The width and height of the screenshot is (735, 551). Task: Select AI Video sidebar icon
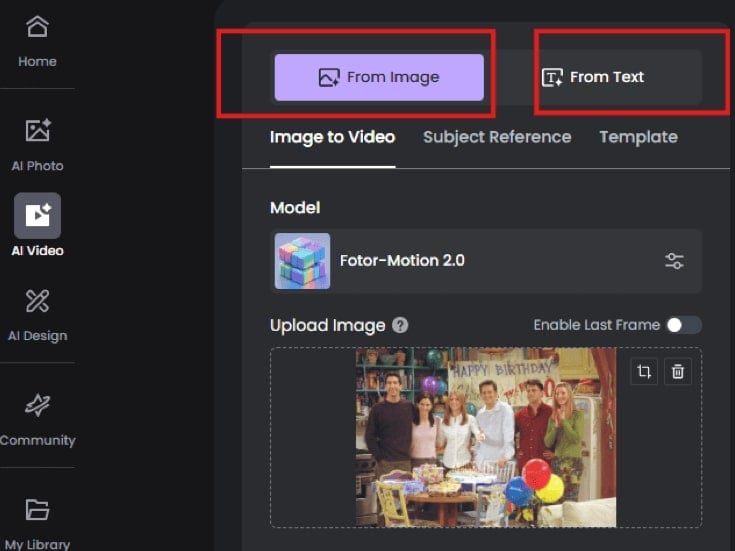tap(38, 216)
